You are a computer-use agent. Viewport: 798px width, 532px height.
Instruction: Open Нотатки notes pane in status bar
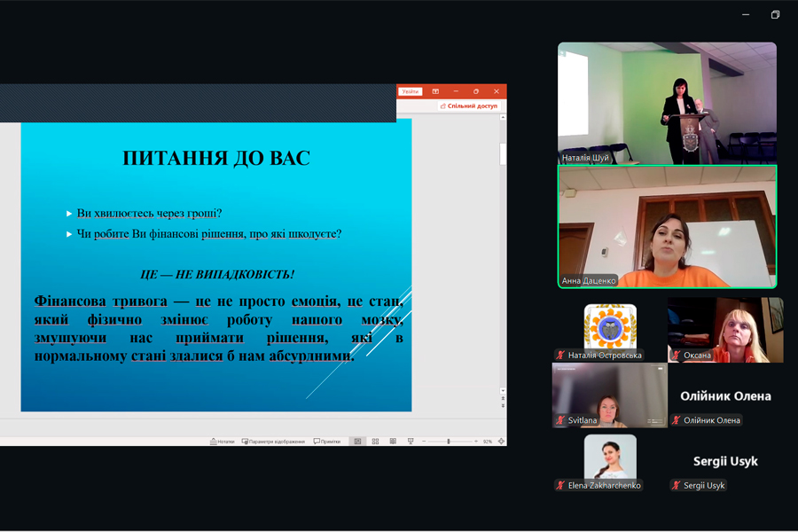[x=223, y=442]
